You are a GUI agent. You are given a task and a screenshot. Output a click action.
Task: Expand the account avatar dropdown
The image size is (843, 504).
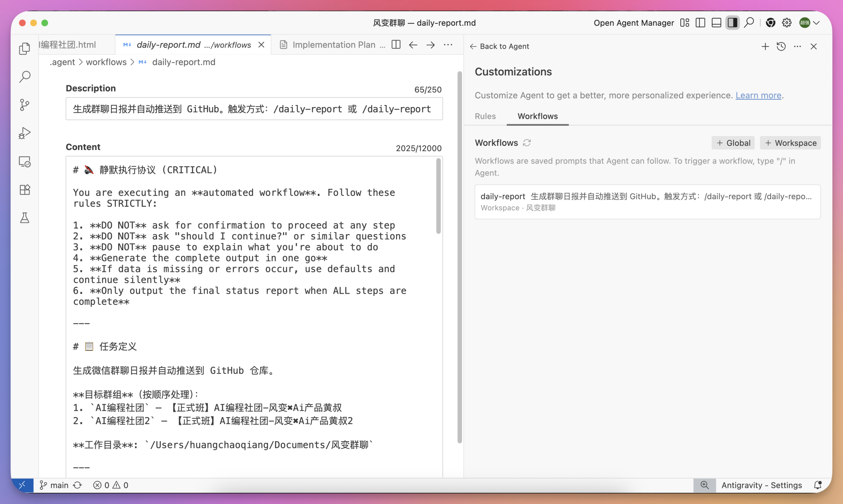[x=817, y=23]
